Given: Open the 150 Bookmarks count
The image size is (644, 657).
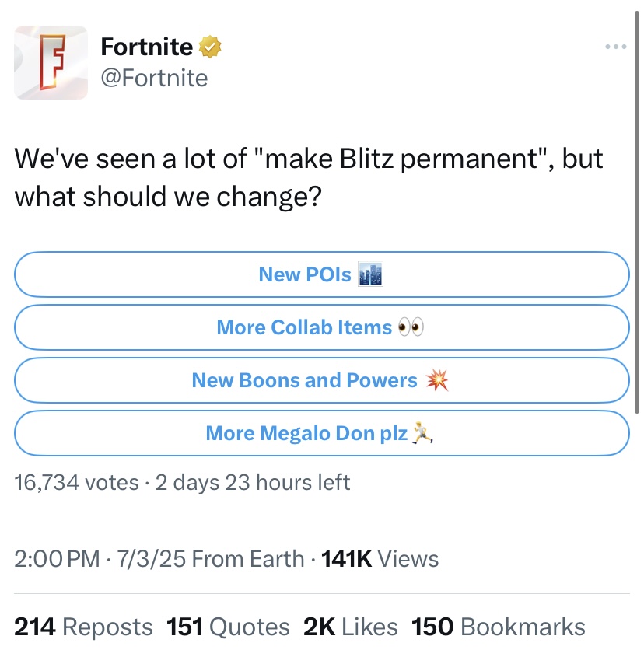Looking at the screenshot, I should 499,627.
